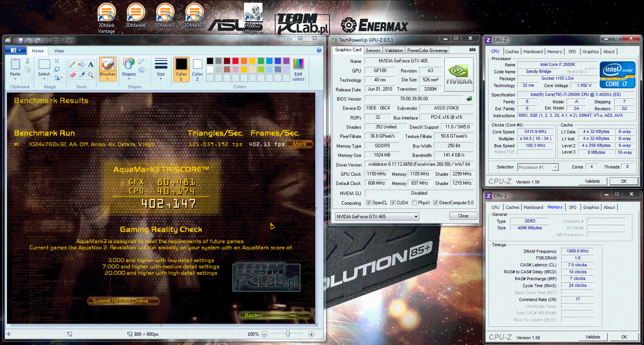Open the Customize Quick Access Toolbar dropdown
This screenshot has height=345, width=644.
tap(45, 40)
